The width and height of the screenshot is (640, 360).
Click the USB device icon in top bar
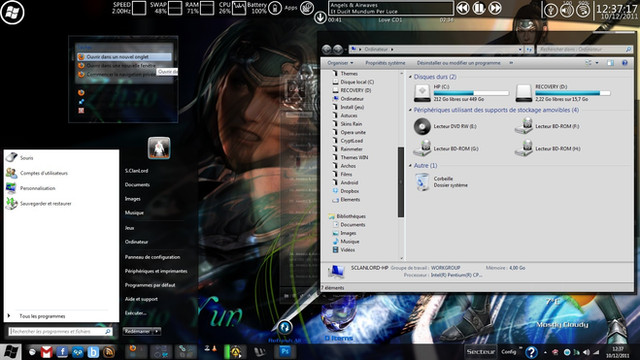(x=551, y=10)
